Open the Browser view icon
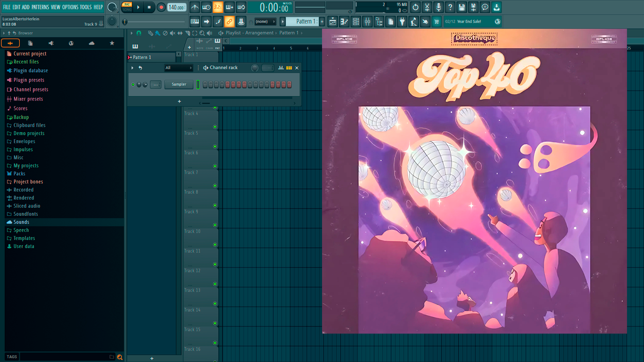 pyautogui.click(x=379, y=21)
